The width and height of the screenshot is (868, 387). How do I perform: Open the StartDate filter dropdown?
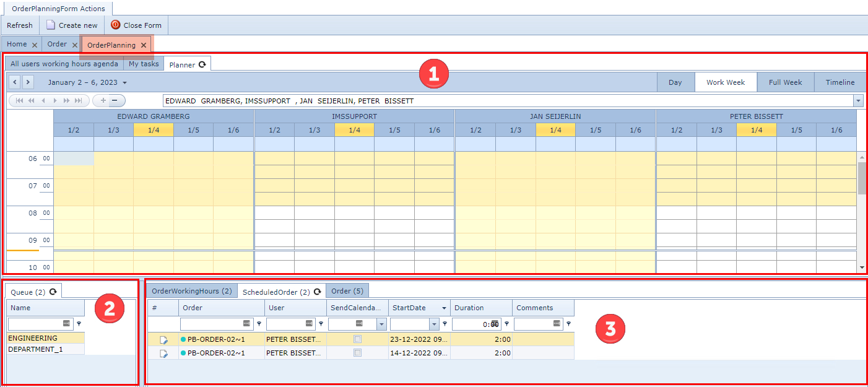coord(434,324)
